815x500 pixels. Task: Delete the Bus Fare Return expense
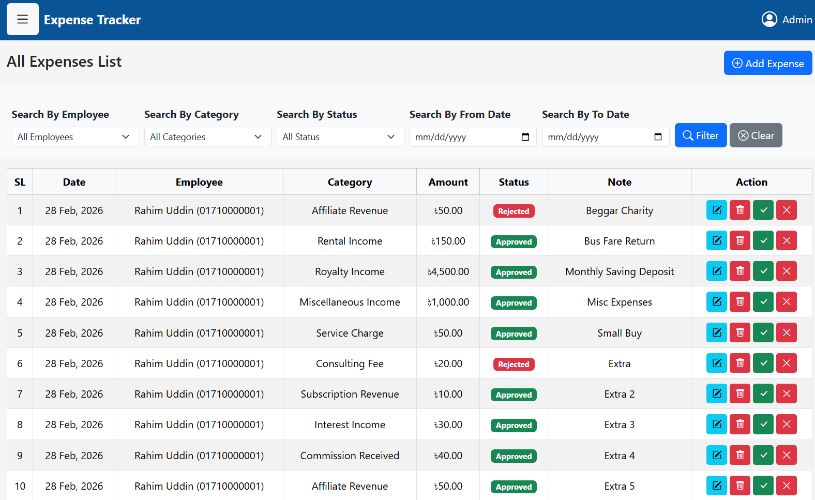coord(739,241)
